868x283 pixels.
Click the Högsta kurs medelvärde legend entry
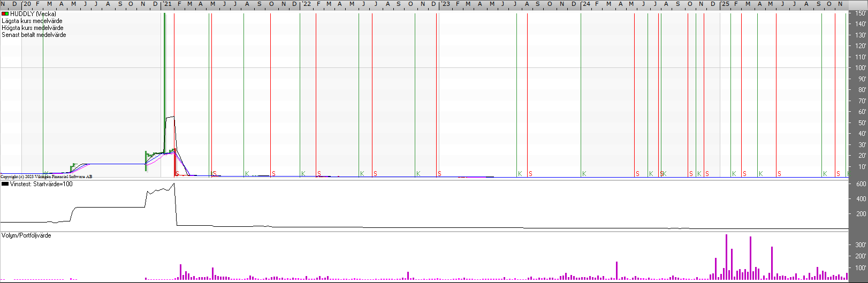[32, 28]
